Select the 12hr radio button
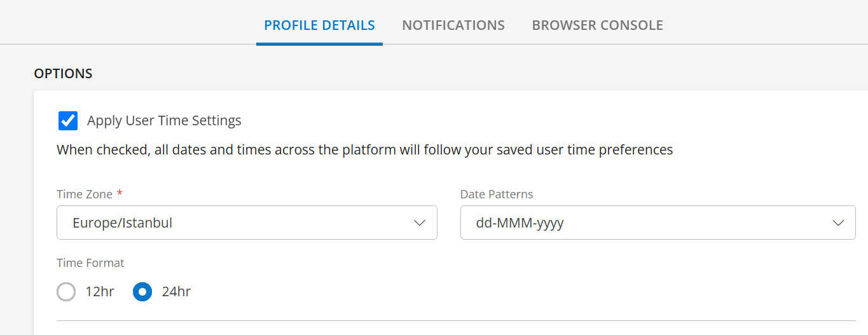Viewport: 868px width, 335px height. coord(66,292)
